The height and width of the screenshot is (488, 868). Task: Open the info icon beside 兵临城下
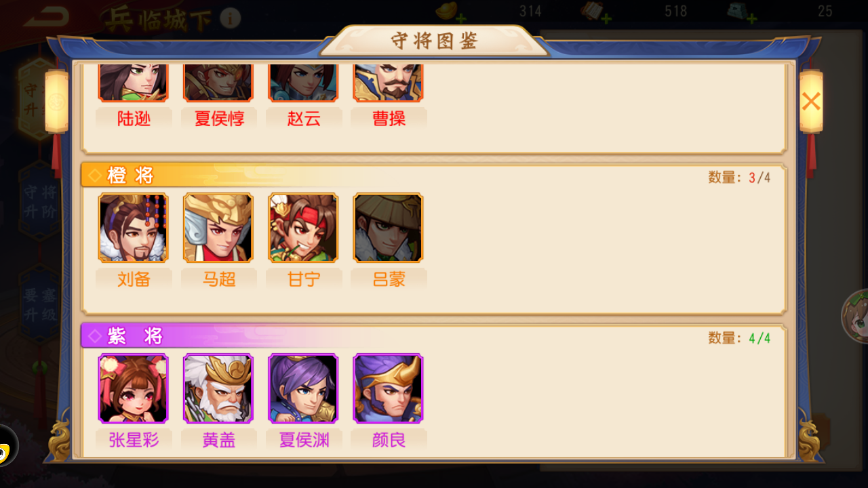[x=231, y=18]
